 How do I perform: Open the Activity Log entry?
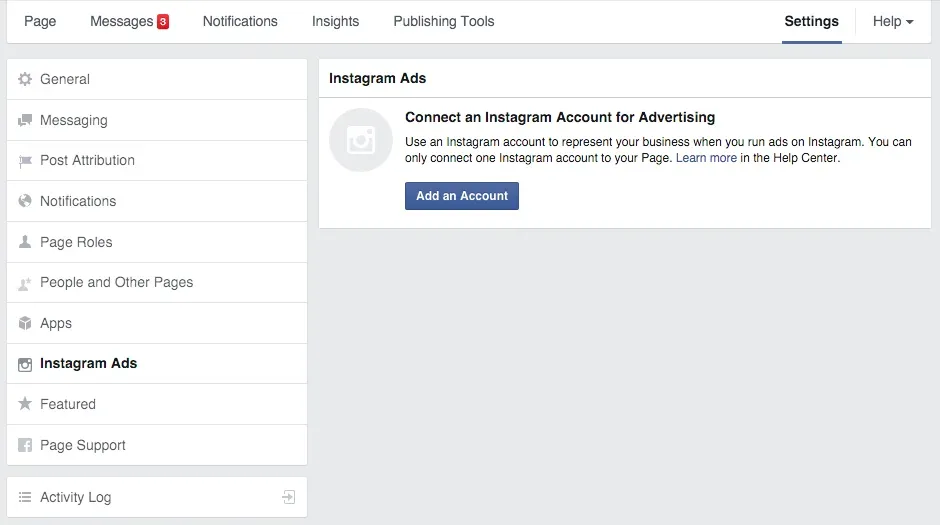pos(75,497)
